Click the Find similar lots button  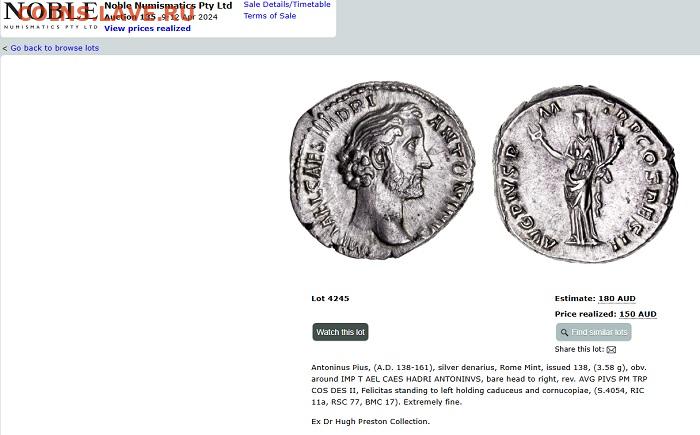click(593, 332)
